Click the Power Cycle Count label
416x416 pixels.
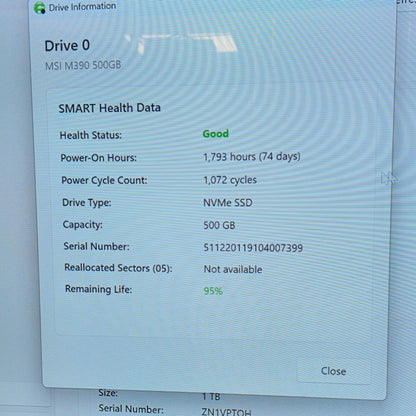click(104, 180)
